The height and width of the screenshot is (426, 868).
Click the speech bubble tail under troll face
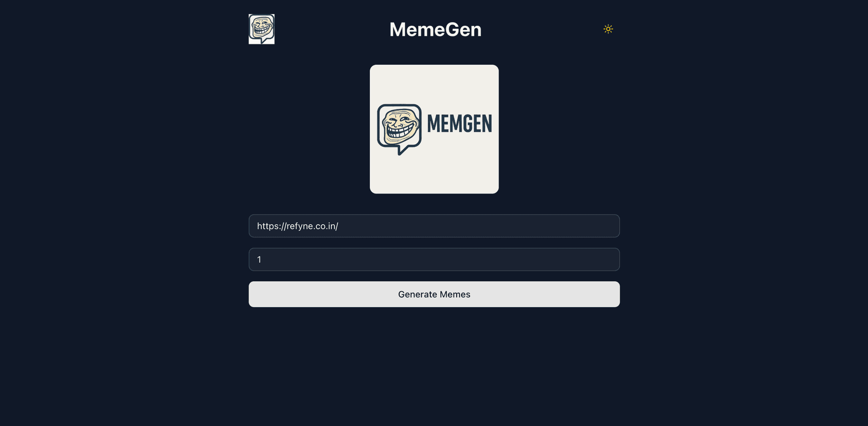point(401,150)
